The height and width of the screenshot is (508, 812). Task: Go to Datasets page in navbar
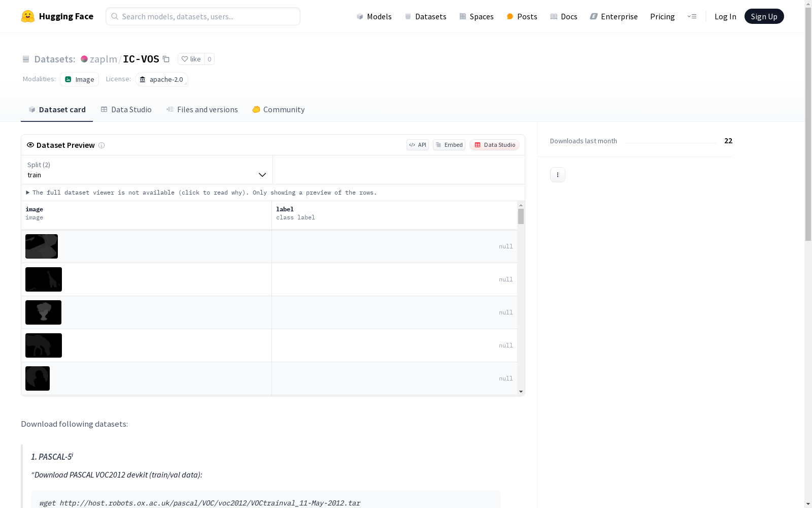pos(425,16)
